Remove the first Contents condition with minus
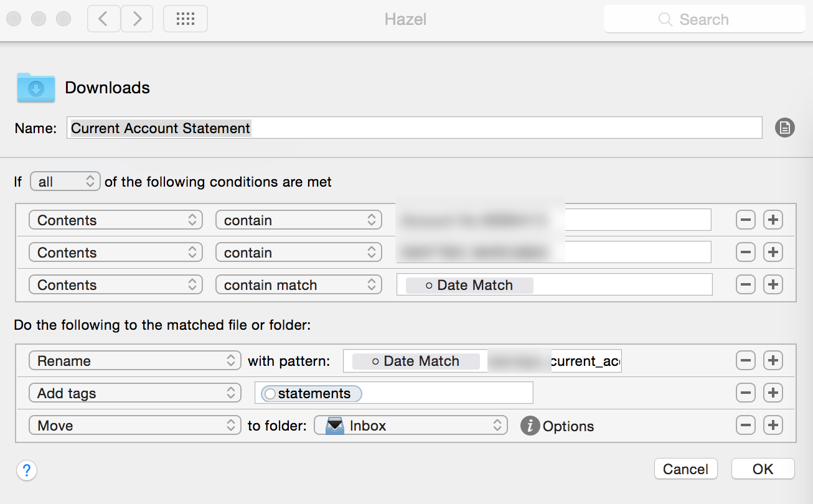813x504 pixels. pos(746,220)
